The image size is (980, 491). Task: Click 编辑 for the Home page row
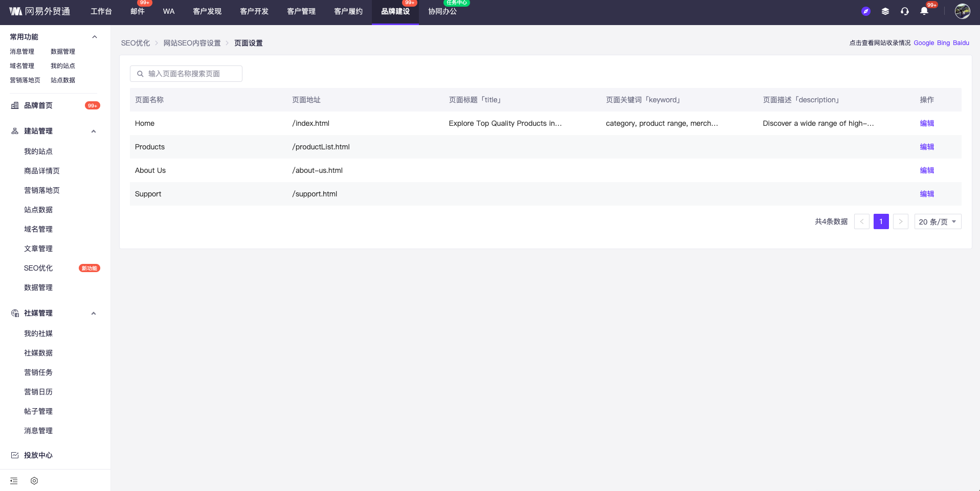coord(926,123)
